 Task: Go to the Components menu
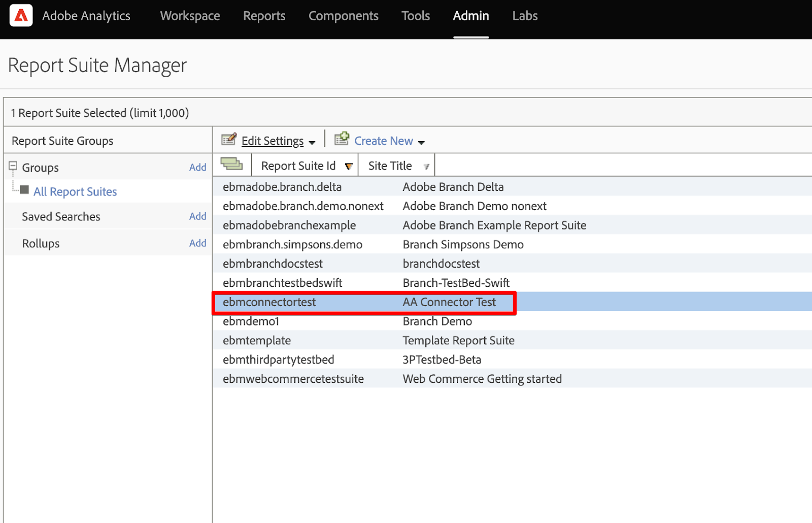click(x=343, y=16)
